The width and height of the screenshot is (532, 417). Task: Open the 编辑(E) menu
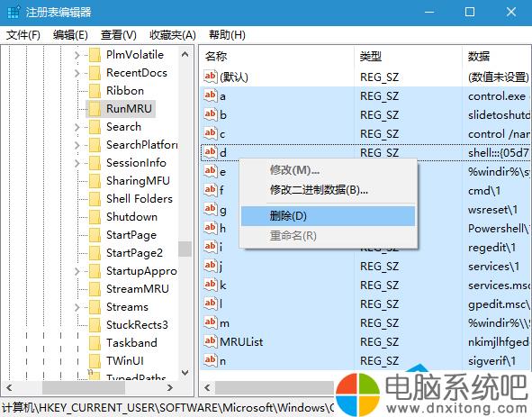(70, 34)
